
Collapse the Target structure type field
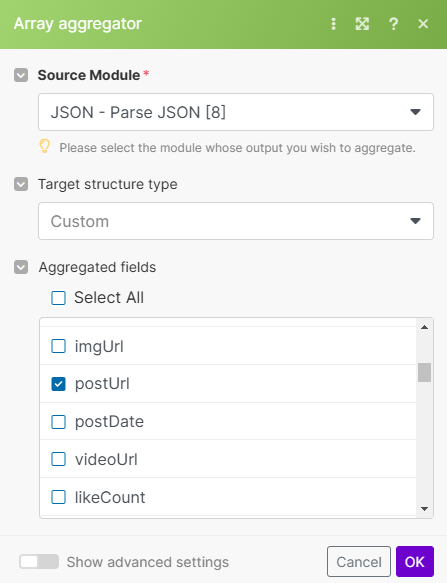click(21, 184)
